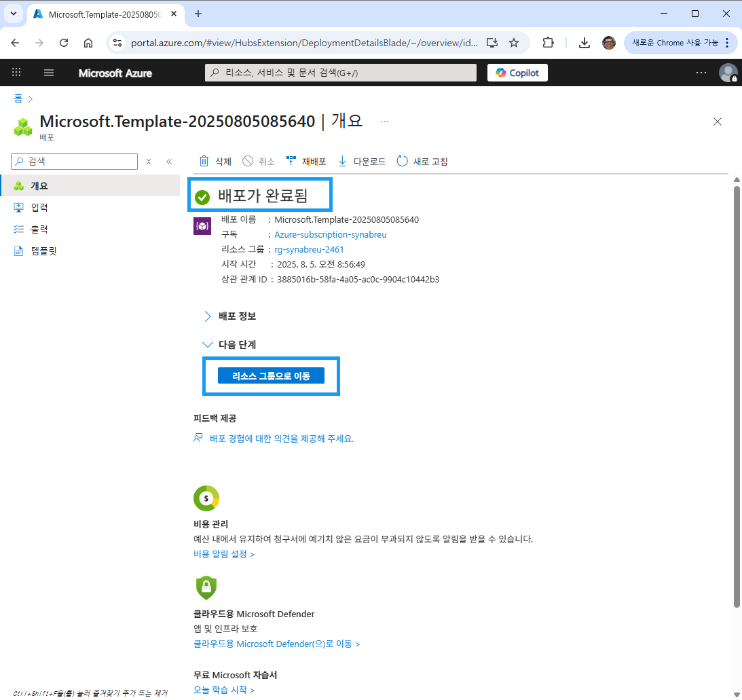Open the Chrome profile avatar

tap(608, 43)
